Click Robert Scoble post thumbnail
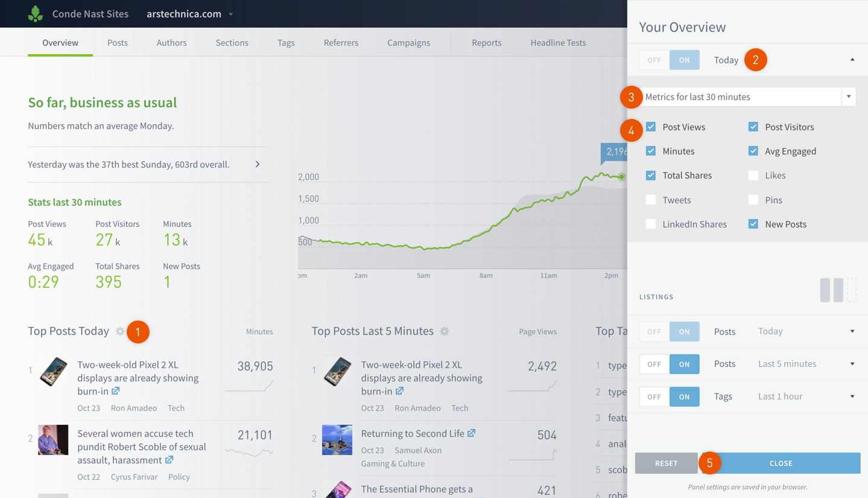This screenshot has height=498, width=868. [x=53, y=439]
